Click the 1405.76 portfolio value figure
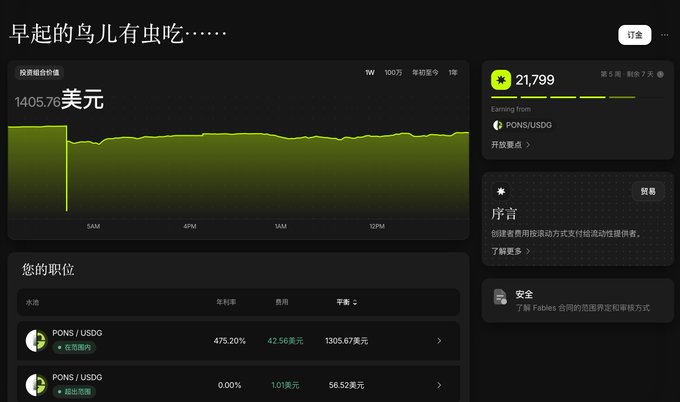Image resolution: width=680 pixels, height=402 pixels. (37, 102)
